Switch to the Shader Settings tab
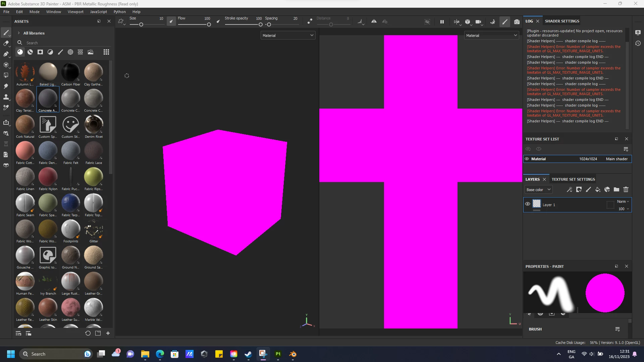Image resolution: width=644 pixels, height=362 pixels. (562, 21)
